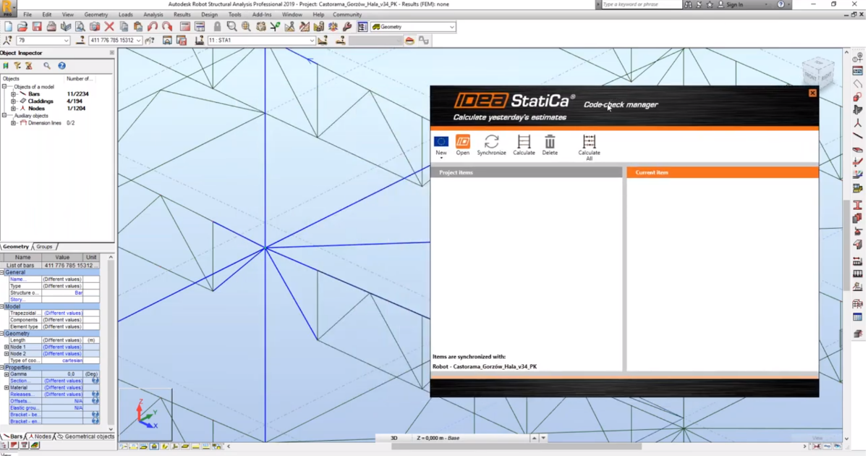
Task: Select the Length property row
Action: click(50, 340)
